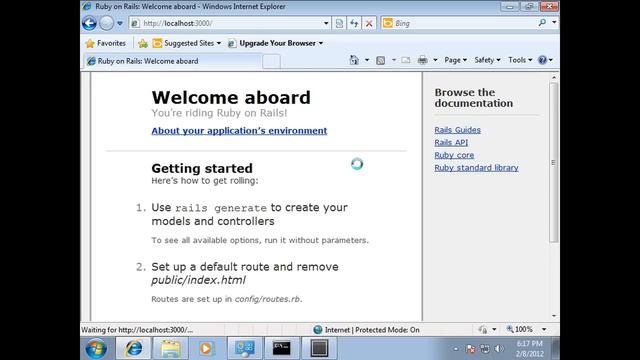The height and width of the screenshot is (360, 640).
Task: Click the Browse the documentation heading
Action: 473,98
